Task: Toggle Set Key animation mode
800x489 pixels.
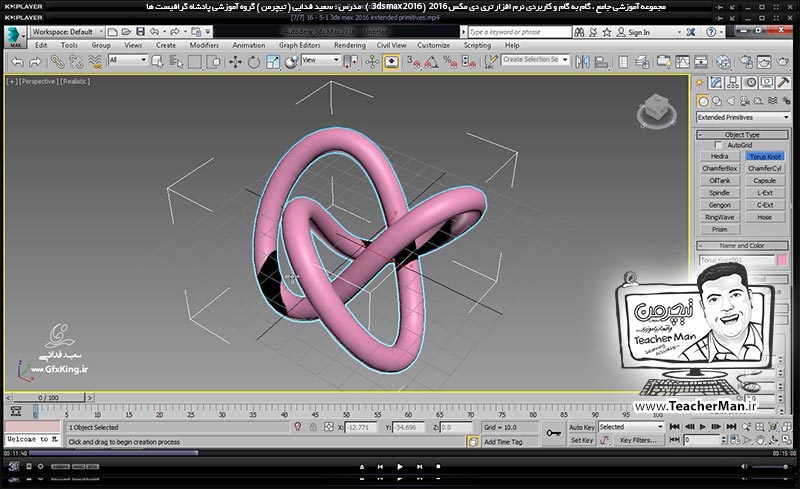Action: pyautogui.click(x=582, y=440)
